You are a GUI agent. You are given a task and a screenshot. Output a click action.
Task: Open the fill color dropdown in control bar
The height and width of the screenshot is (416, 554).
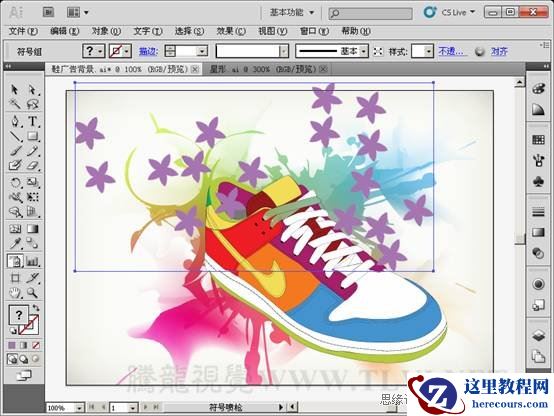[100, 51]
